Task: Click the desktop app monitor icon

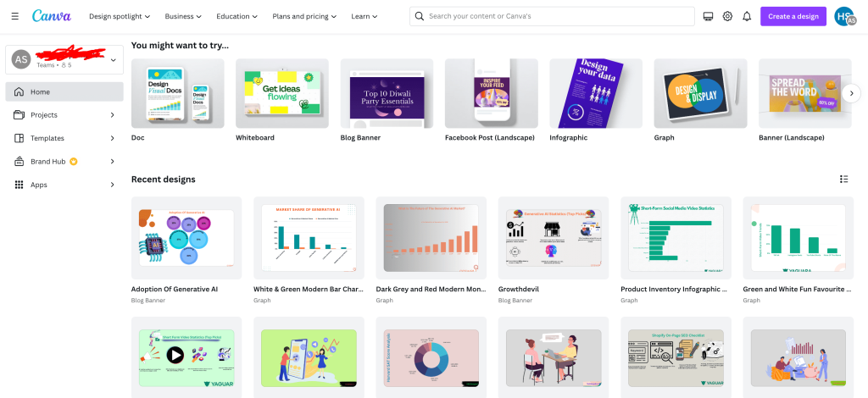Action: coord(708,16)
